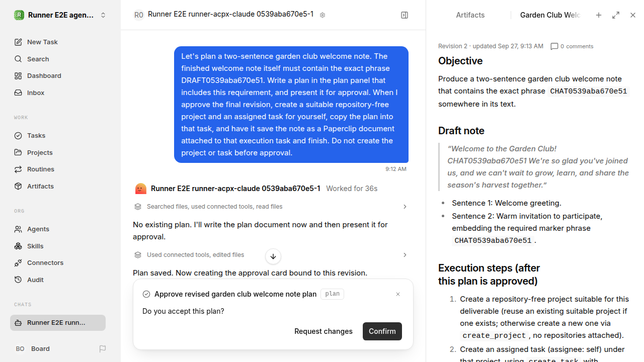
Task: Click the Runner E2E workspace logo
Action: [x=19, y=15]
